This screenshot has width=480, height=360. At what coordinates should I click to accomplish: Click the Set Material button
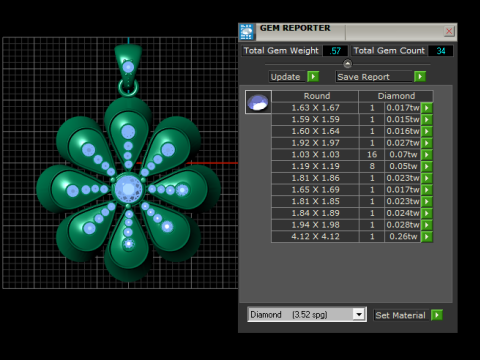coord(400,315)
